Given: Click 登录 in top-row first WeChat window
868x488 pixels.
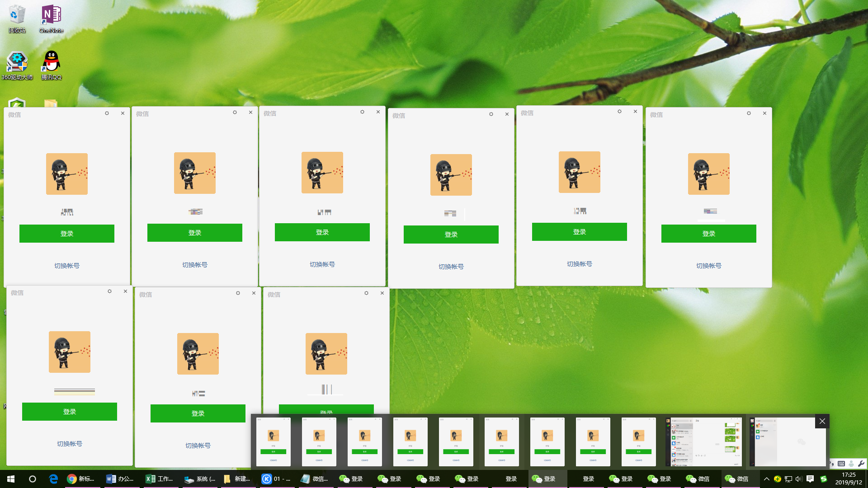Looking at the screenshot, I should 67,234.
